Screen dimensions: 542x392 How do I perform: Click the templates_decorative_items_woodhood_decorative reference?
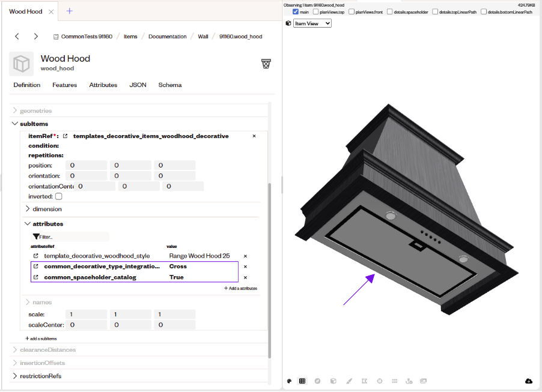pyautogui.click(x=151, y=136)
